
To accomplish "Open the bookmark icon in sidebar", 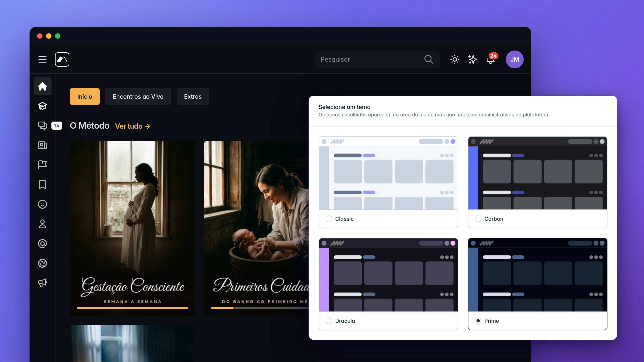I will point(42,185).
